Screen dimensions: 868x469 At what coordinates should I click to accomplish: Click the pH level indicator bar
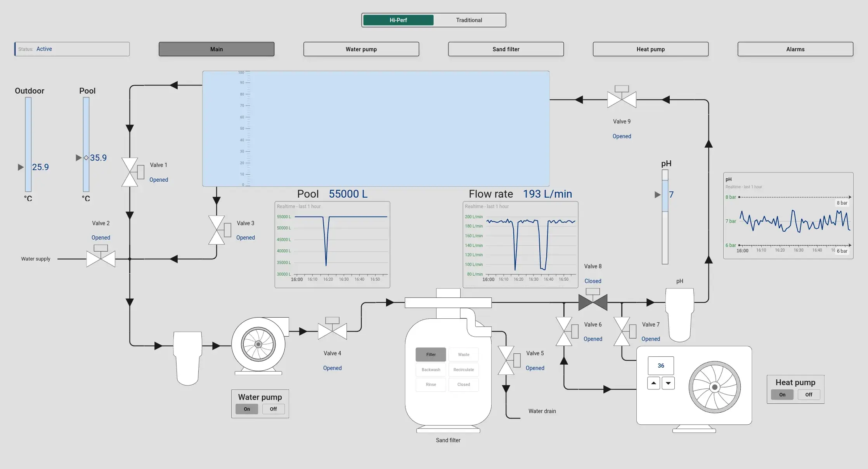click(665, 217)
